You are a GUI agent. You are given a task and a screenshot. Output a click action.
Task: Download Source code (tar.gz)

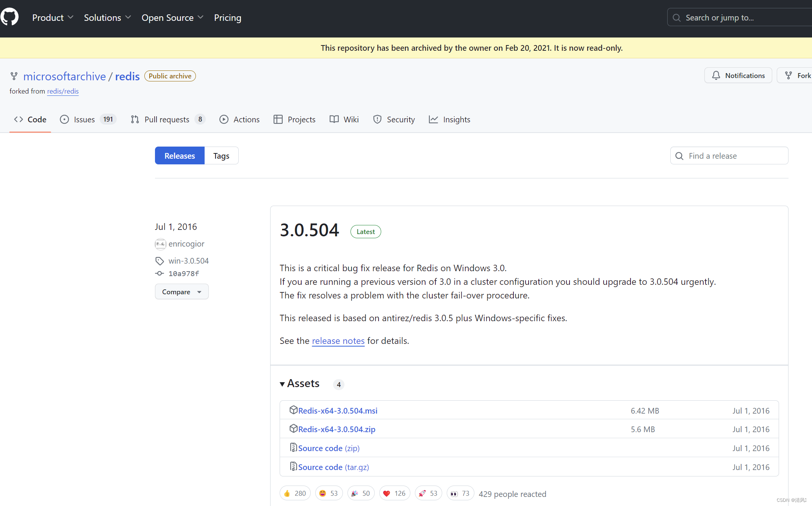click(x=333, y=467)
